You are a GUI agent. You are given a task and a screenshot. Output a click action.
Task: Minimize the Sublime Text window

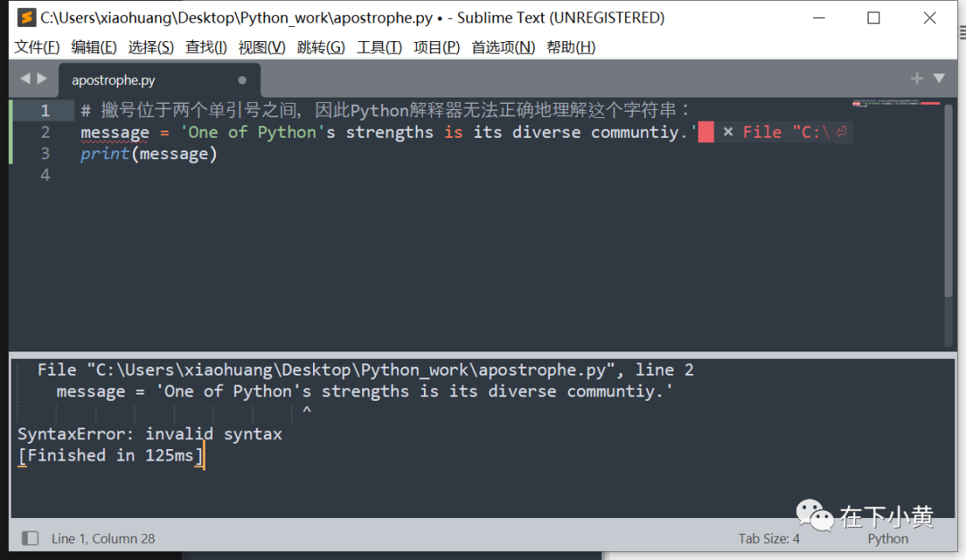(x=818, y=18)
